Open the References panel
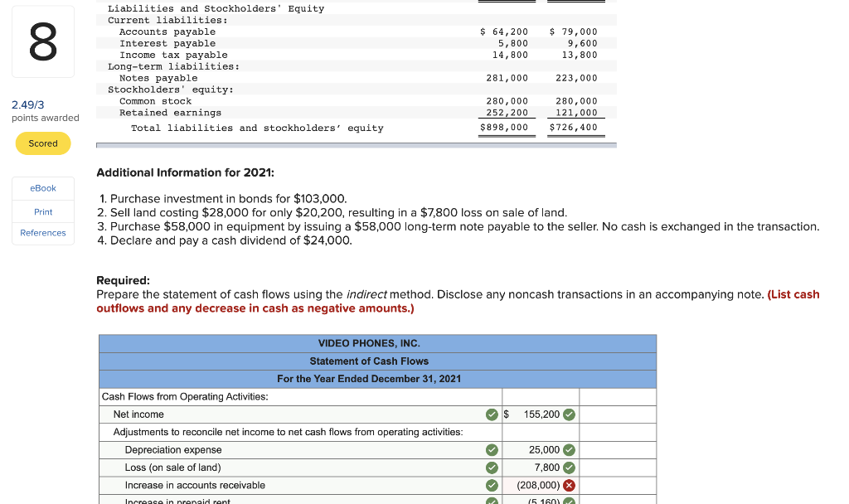 (42, 233)
